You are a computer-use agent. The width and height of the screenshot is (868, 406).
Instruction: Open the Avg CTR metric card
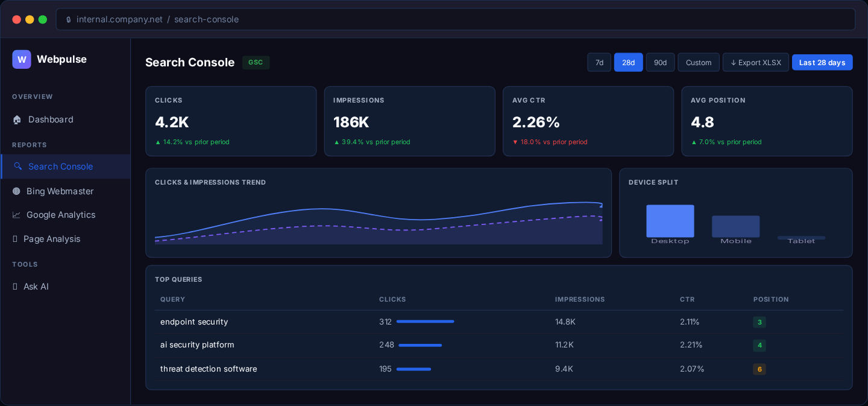pyautogui.click(x=588, y=121)
